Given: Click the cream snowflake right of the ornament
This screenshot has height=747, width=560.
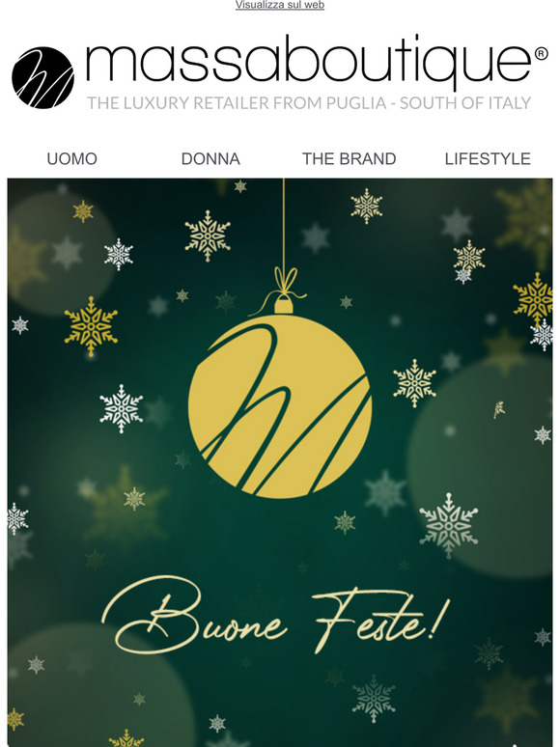Looking at the screenshot, I should pos(414,383).
